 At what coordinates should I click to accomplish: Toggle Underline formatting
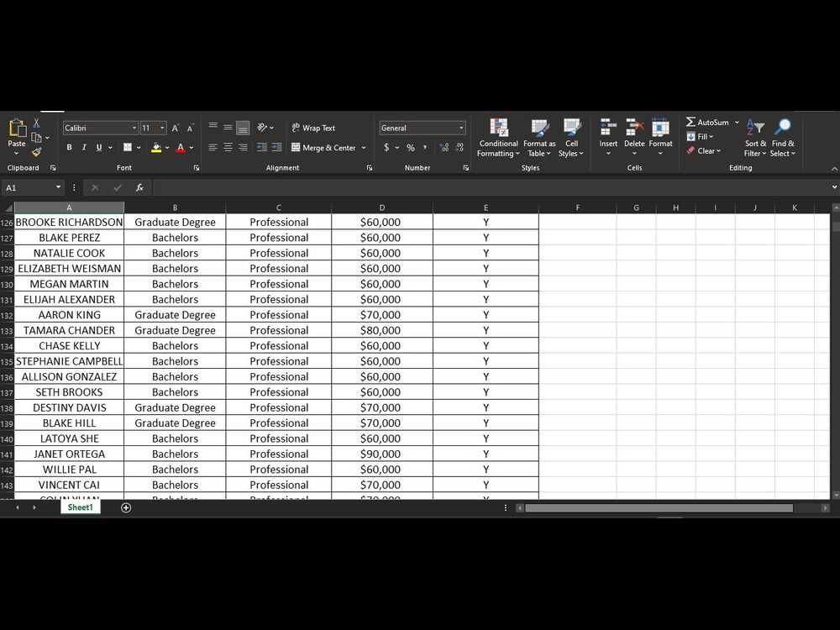(x=99, y=147)
